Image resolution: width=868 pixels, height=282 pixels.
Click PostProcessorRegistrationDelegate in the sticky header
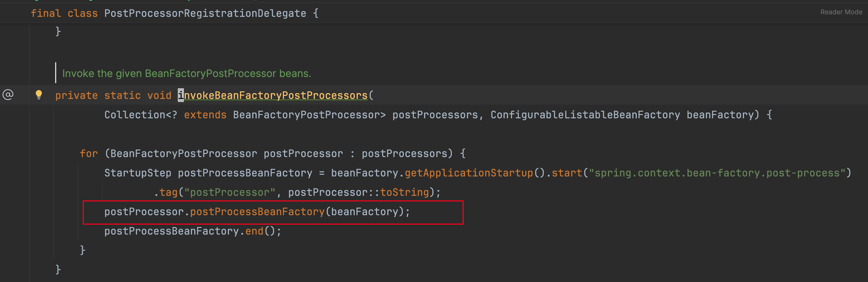point(205,14)
